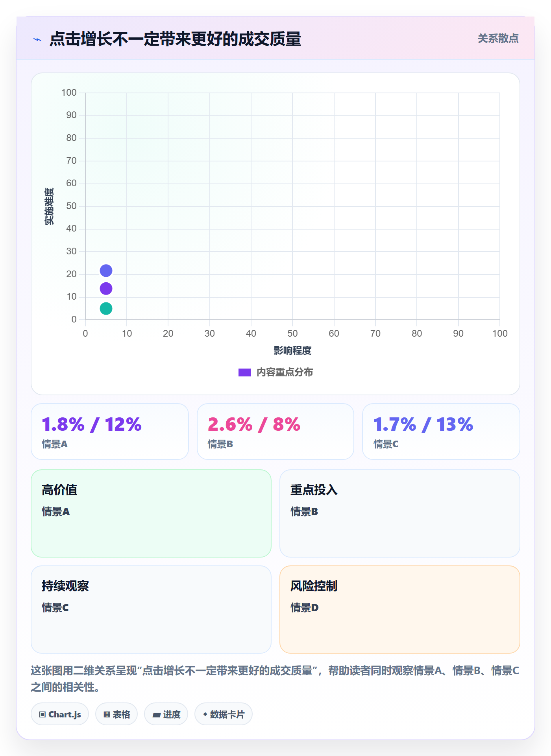Click the description paragraph starting 这张图用二维关系

(275, 679)
